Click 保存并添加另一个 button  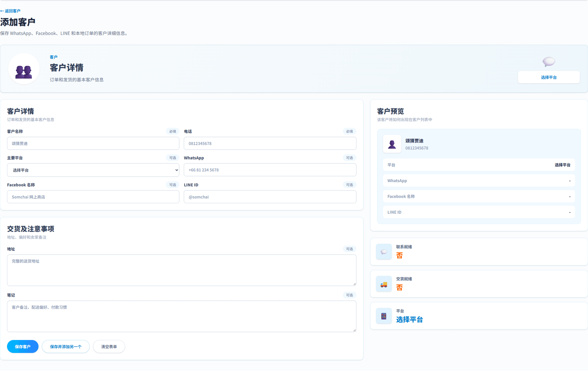pyautogui.click(x=66, y=346)
